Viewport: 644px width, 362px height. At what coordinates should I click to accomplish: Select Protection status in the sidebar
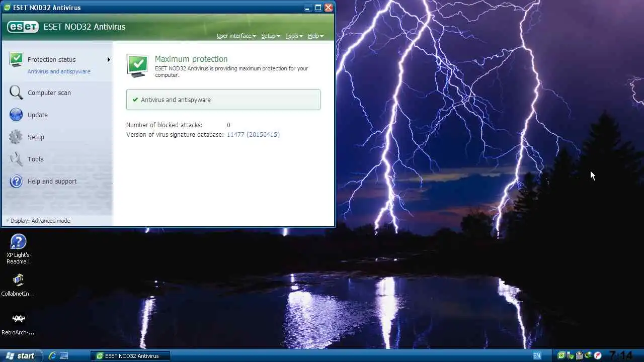pyautogui.click(x=51, y=59)
